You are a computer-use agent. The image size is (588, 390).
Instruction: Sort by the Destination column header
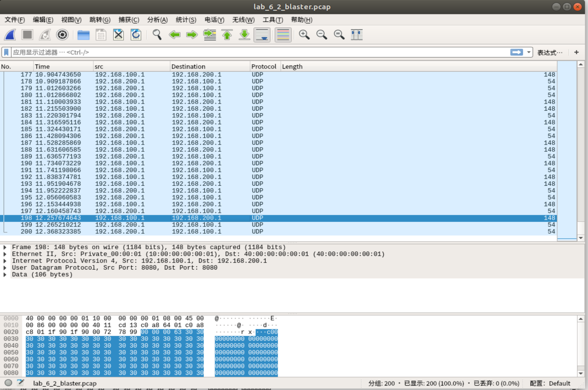coord(210,66)
